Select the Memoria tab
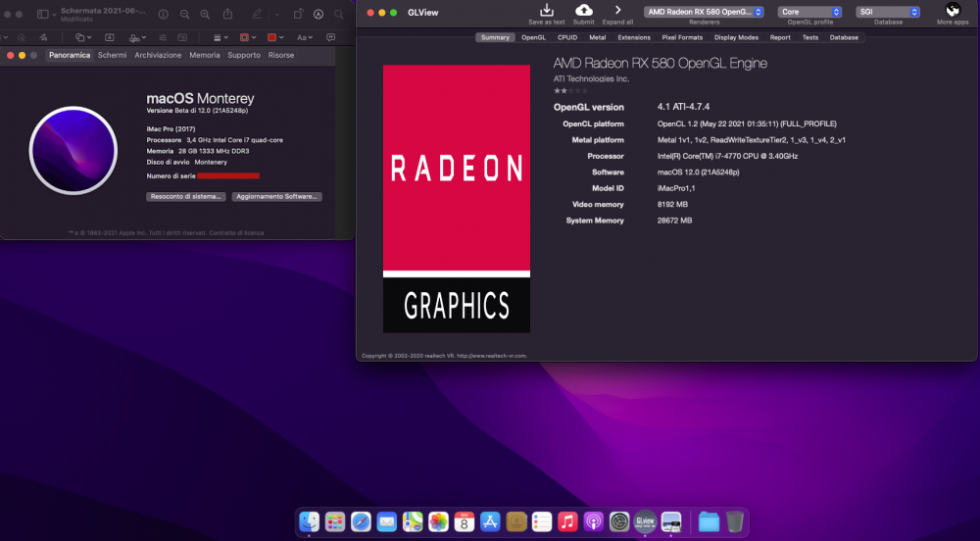This screenshot has height=541, width=980. [x=205, y=55]
